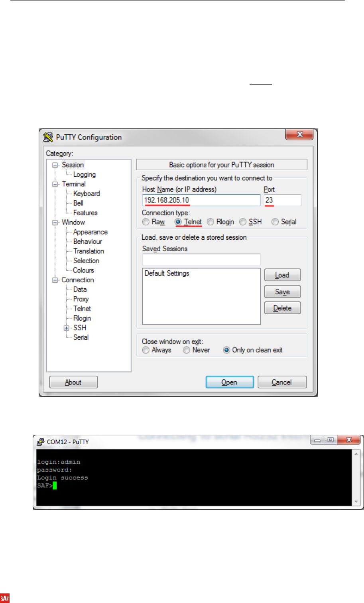Open the Selection settings category
This screenshot has height=603, width=364.
click(x=86, y=261)
